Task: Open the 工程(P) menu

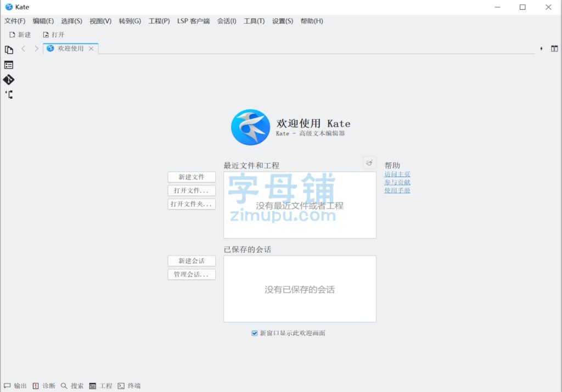Action: [x=159, y=21]
